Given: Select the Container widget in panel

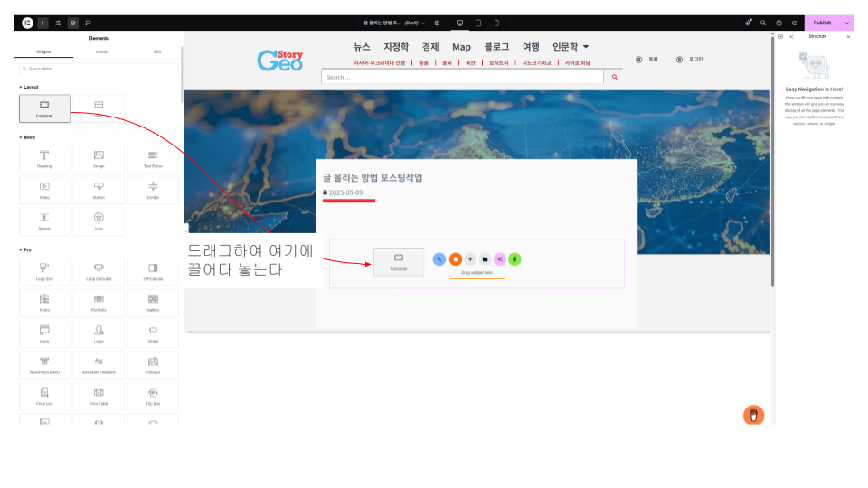Looking at the screenshot, I should pyautogui.click(x=44, y=108).
